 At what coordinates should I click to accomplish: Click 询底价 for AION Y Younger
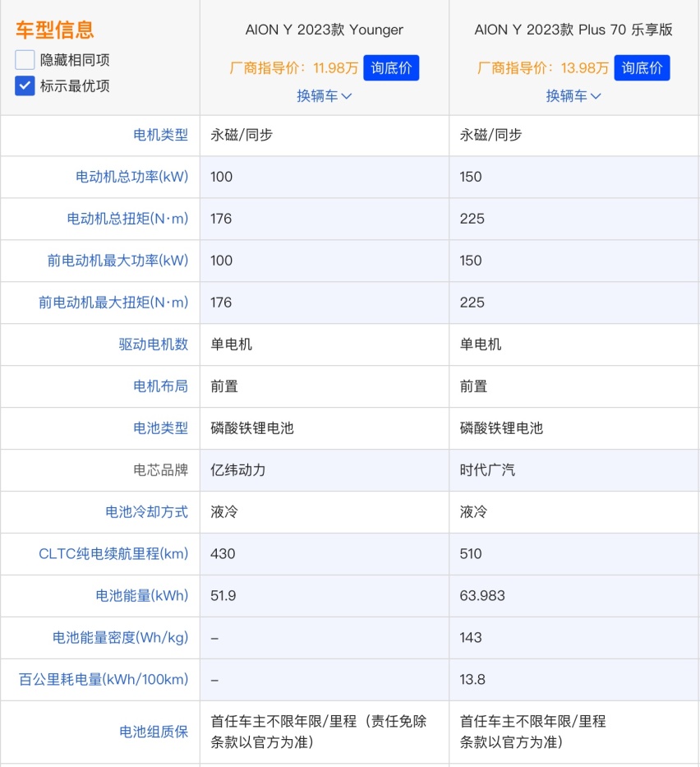pyautogui.click(x=391, y=67)
